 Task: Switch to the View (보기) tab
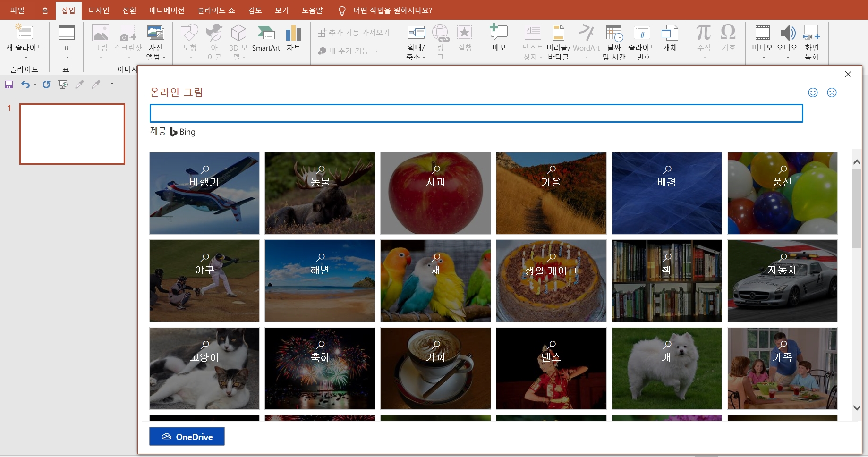point(282,10)
